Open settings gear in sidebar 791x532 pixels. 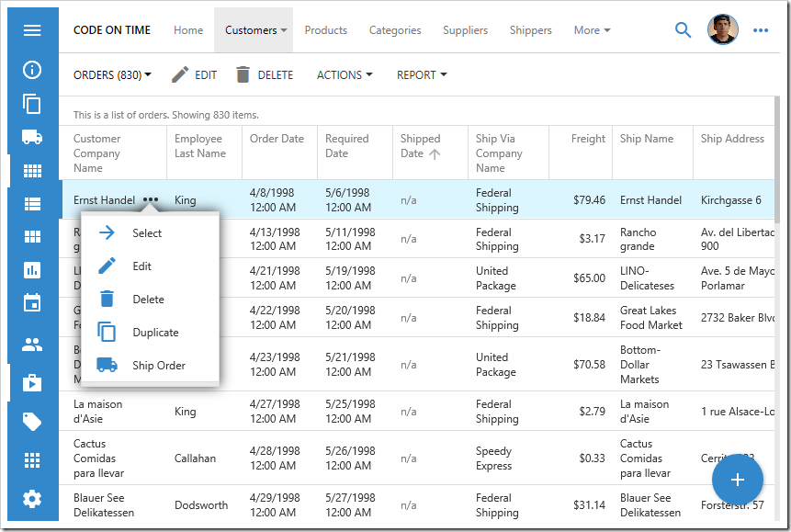32,499
